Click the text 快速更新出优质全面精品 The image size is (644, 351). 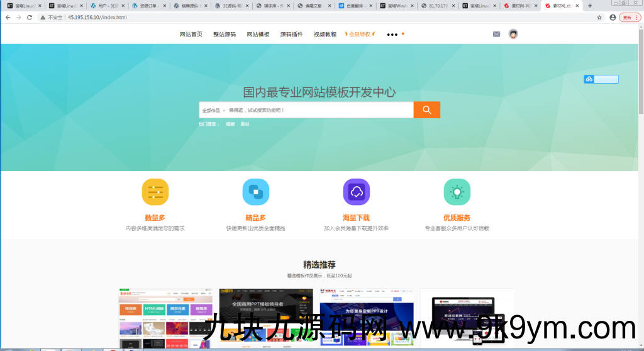point(255,228)
